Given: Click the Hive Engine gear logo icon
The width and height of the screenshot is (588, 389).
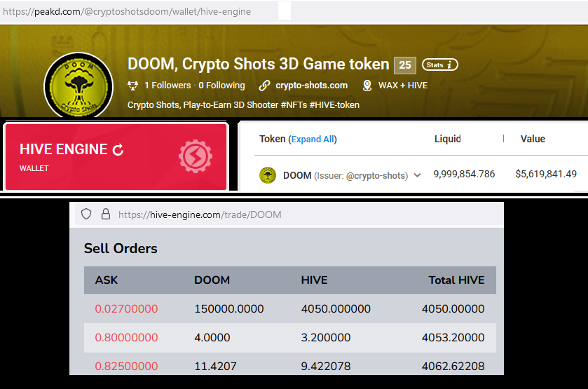Looking at the screenshot, I should pos(196,156).
